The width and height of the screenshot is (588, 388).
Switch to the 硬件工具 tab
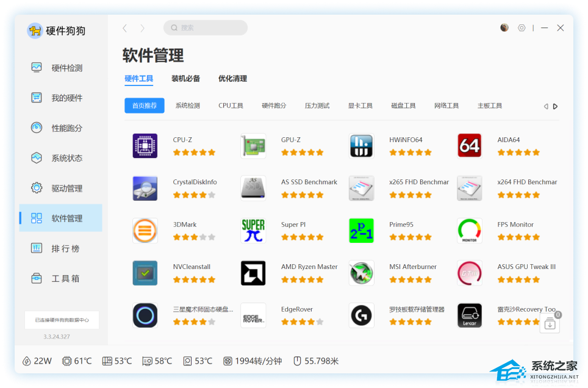tap(138, 79)
